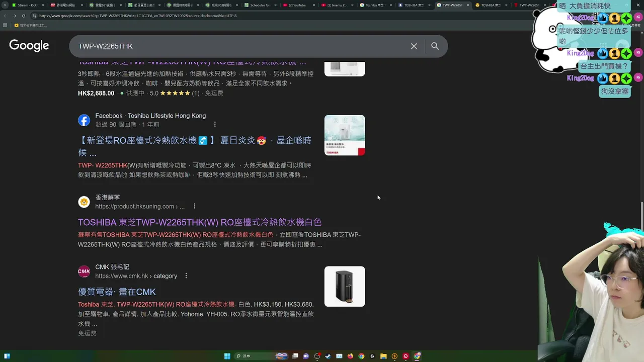This screenshot has height=362, width=644.
Task: Click the browser forward arrow
Action: pyautogui.click(x=14, y=16)
